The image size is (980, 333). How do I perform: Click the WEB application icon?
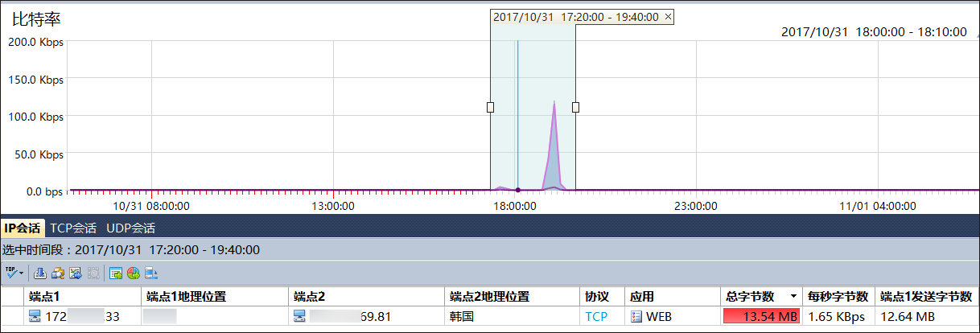pos(636,316)
